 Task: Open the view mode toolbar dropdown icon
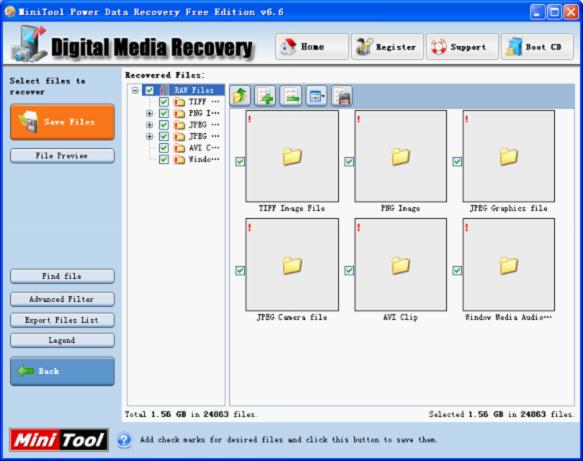pyautogui.click(x=316, y=96)
